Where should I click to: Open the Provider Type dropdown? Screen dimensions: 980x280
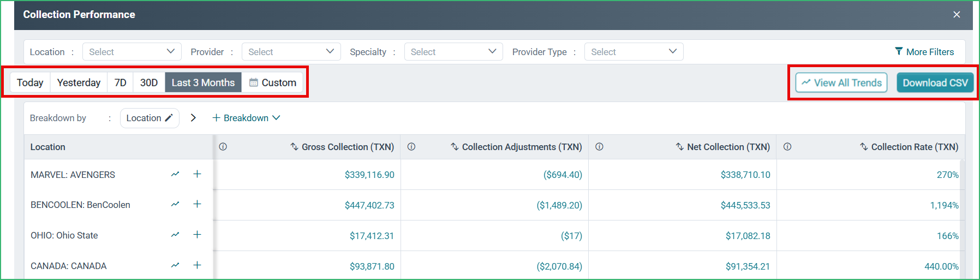(x=634, y=52)
